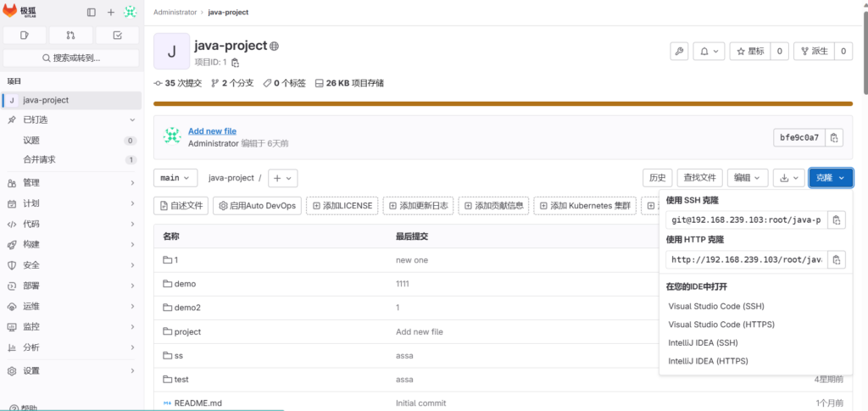Star the java-project repository
Image resolution: width=868 pixels, height=411 pixels.
[x=749, y=52]
